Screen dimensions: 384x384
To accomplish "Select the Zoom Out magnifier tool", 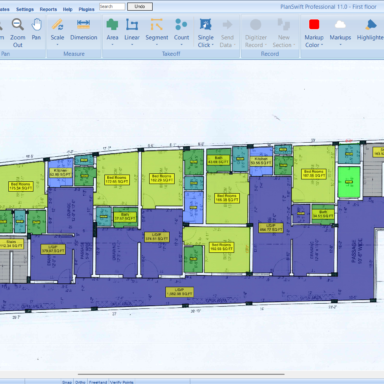I will [17, 33].
